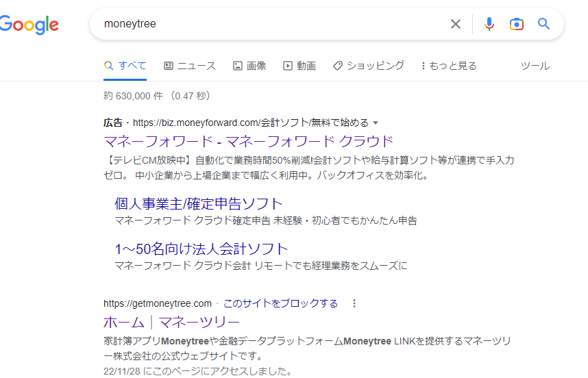Screen dimensions: 588x378
Task: Click the クラウド会計 リモート description text
Action: coord(260,266)
